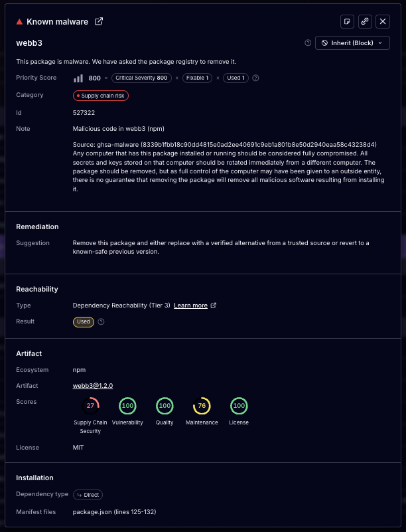Click the Quality score 100 ring
Viewport: 406px width, 532px height.
[165, 405]
